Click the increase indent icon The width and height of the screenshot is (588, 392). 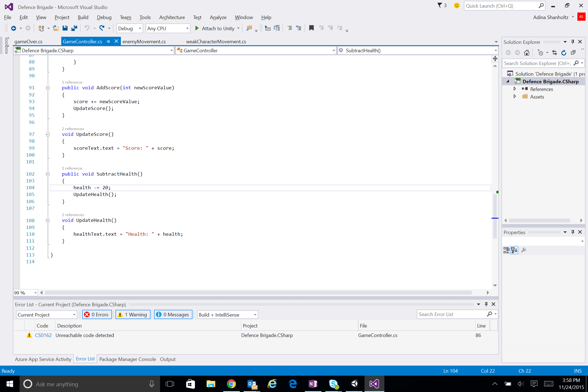point(299,28)
